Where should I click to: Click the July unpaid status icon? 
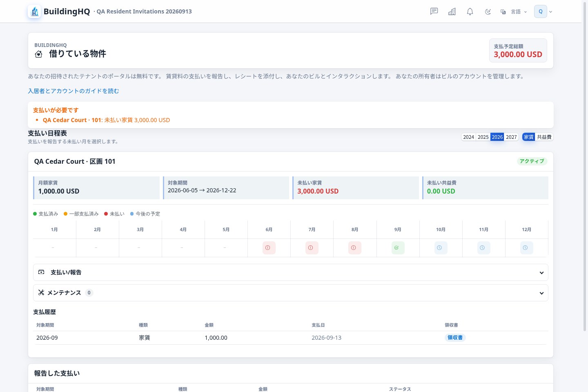(x=312, y=248)
